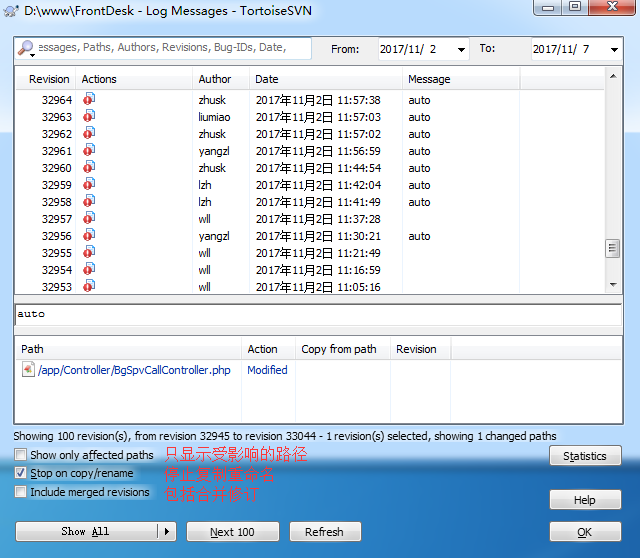
Task: Select revision 32964 row
Action: pyautogui.click(x=309, y=100)
